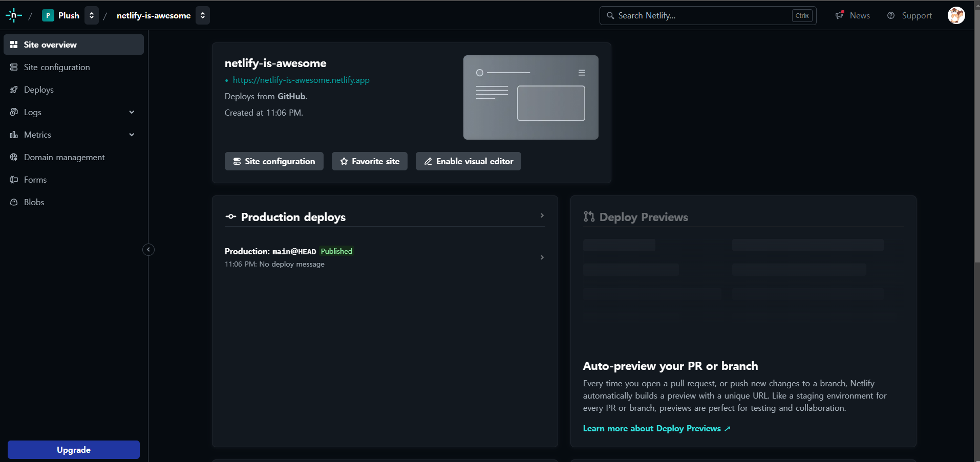The height and width of the screenshot is (462, 980).
Task: Click the site title netlify-is-awesome heading
Action: click(275, 63)
